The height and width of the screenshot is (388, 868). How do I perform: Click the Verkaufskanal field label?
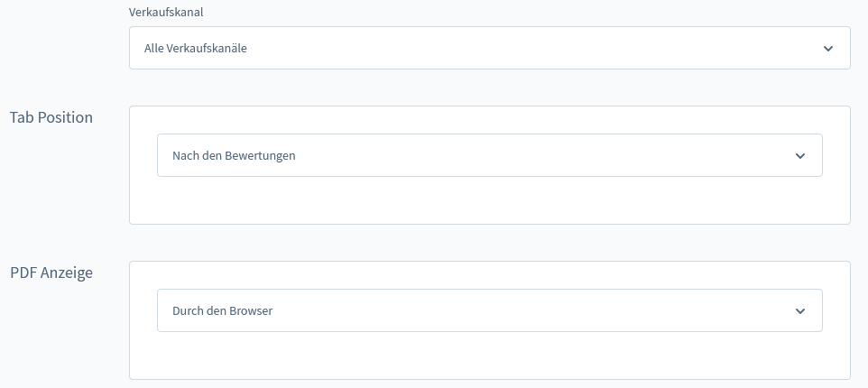(166, 12)
